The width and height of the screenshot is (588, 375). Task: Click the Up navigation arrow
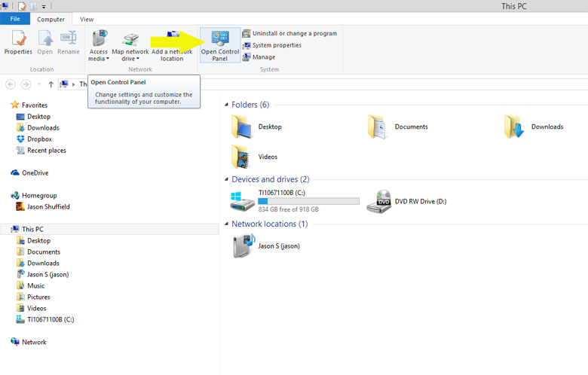point(51,84)
